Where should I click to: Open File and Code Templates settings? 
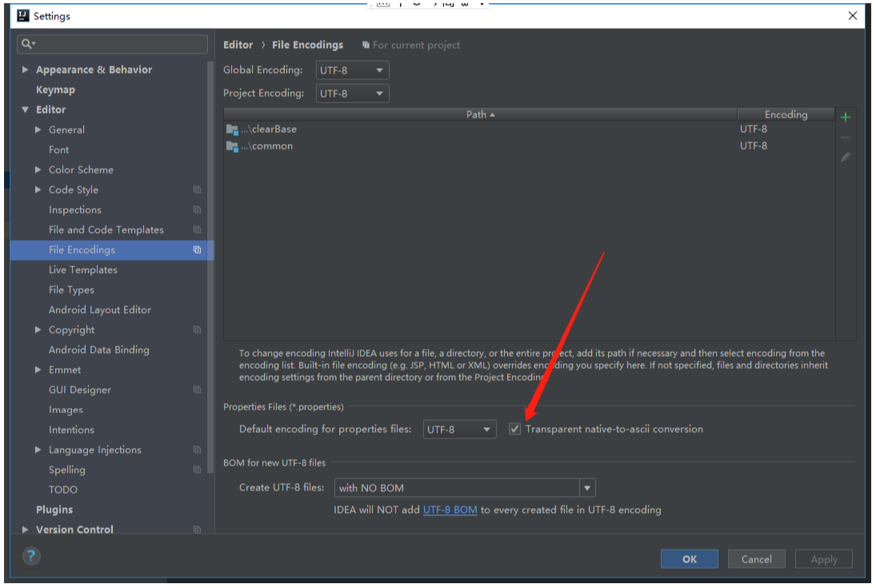click(x=106, y=230)
